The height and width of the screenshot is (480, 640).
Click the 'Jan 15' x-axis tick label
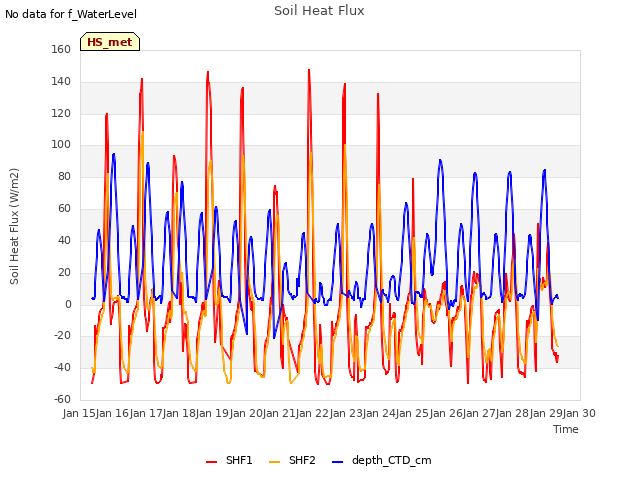79,413
